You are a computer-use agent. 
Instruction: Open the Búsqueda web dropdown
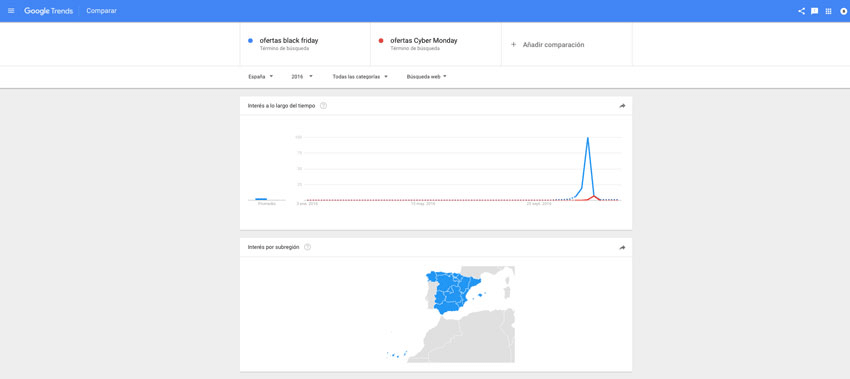click(427, 76)
